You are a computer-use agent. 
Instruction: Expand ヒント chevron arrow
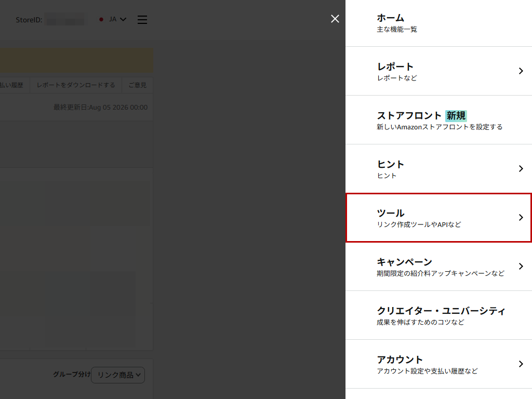click(521, 169)
